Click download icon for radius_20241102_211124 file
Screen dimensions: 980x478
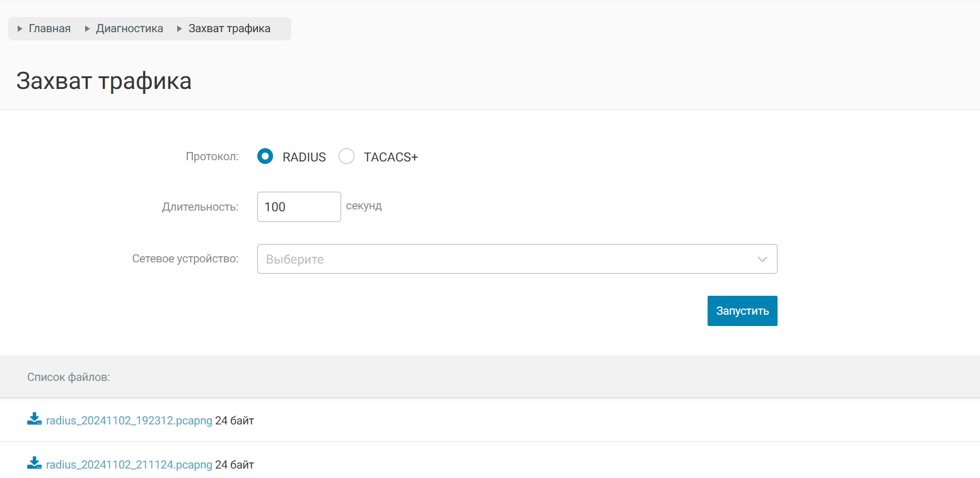click(x=34, y=463)
